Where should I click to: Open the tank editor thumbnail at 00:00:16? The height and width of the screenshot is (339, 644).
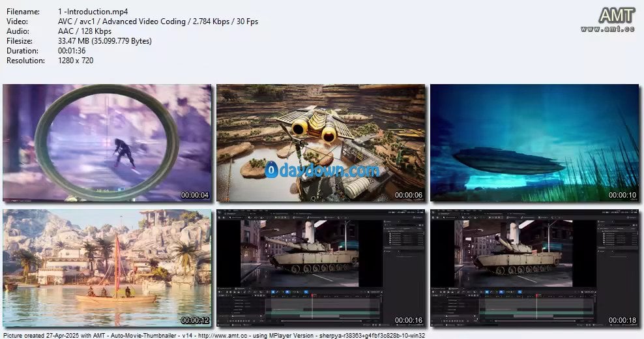[x=321, y=269]
